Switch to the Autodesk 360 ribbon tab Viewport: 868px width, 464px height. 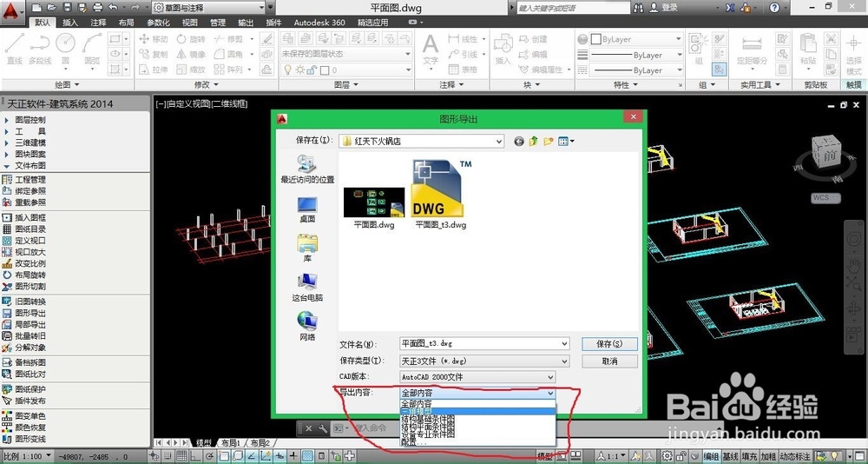319,23
